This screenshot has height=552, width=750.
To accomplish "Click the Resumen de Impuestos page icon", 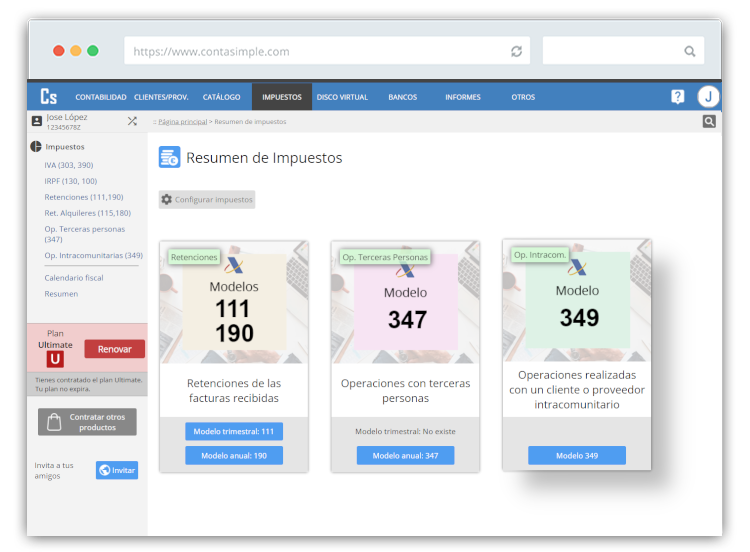I will 169,157.
